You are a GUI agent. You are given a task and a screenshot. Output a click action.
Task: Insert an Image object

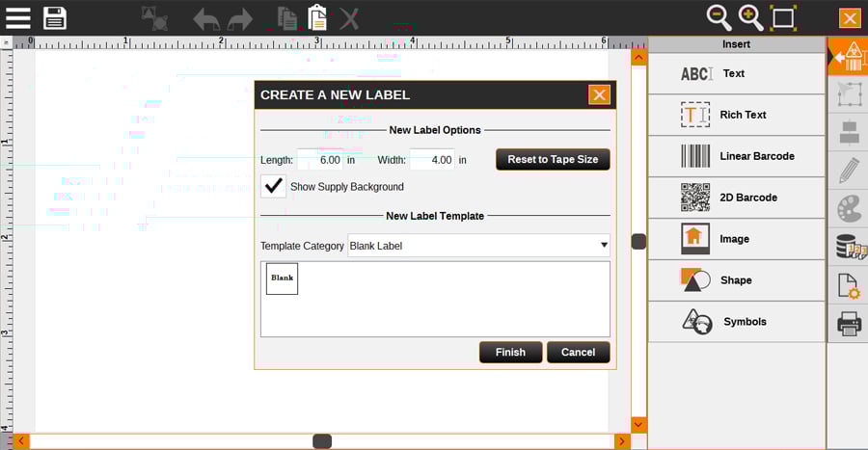tap(736, 239)
